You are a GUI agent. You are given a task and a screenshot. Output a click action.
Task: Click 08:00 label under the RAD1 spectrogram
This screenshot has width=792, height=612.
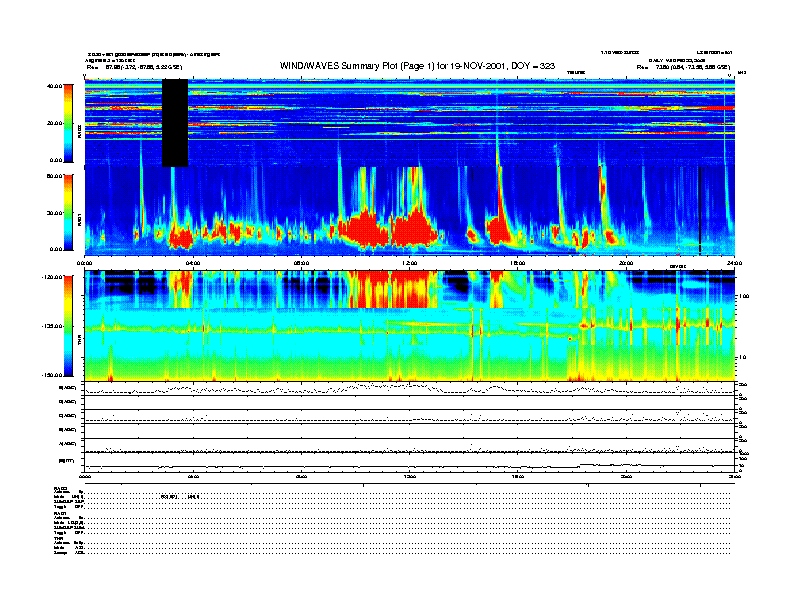(301, 263)
